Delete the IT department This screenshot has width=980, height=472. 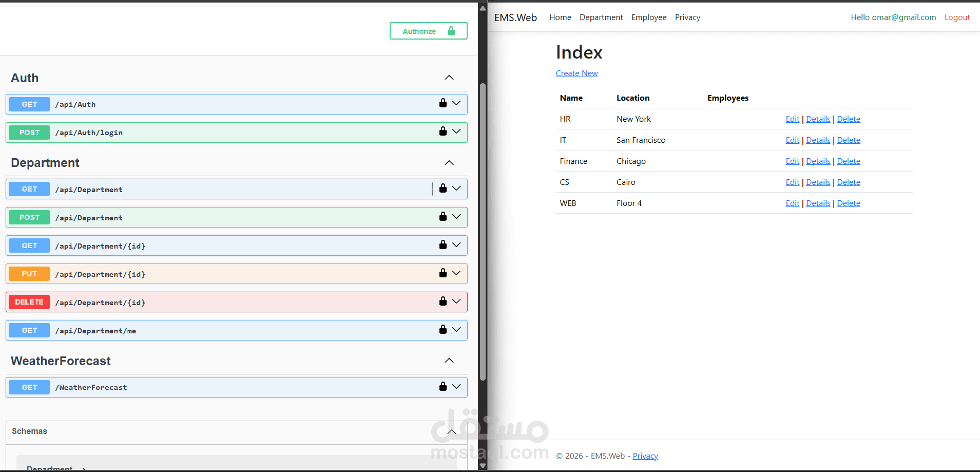coord(848,140)
